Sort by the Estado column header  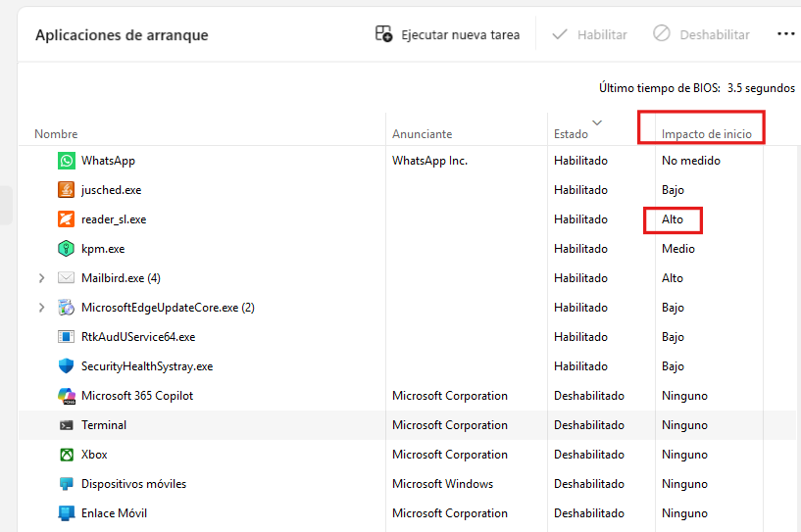tap(571, 134)
